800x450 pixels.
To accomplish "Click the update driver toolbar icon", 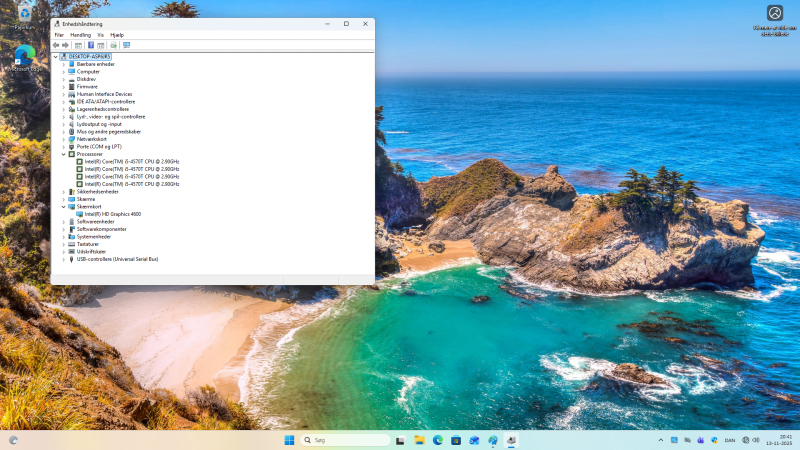I will 113,45.
